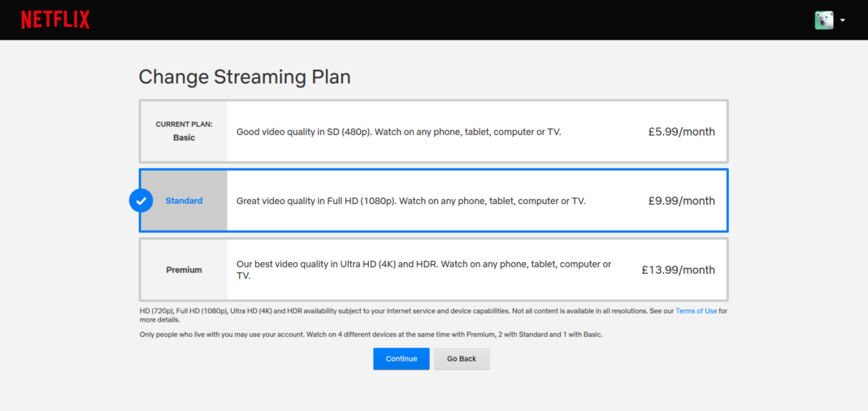The width and height of the screenshot is (868, 411).
Task: Click the Change Streaming Plan heading
Action: [x=245, y=77]
